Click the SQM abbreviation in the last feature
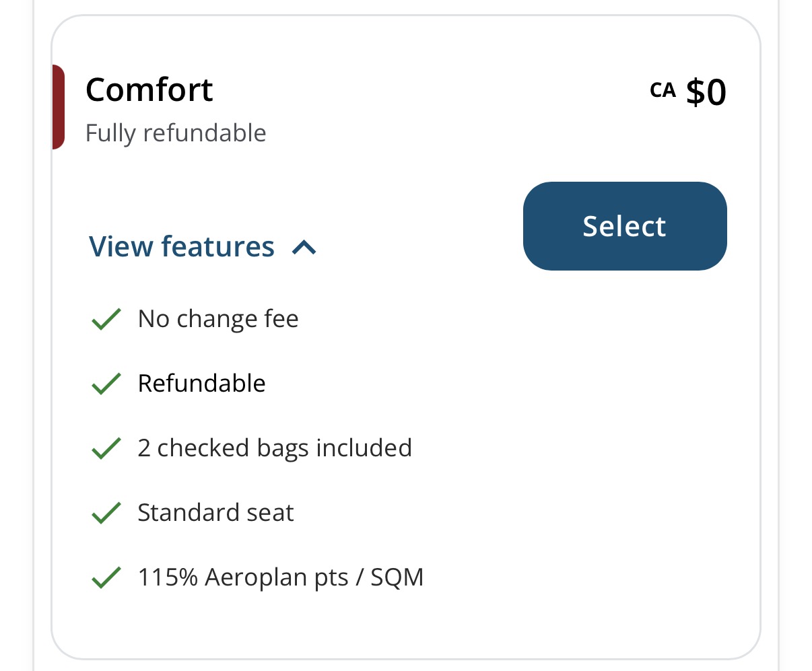 (x=397, y=577)
